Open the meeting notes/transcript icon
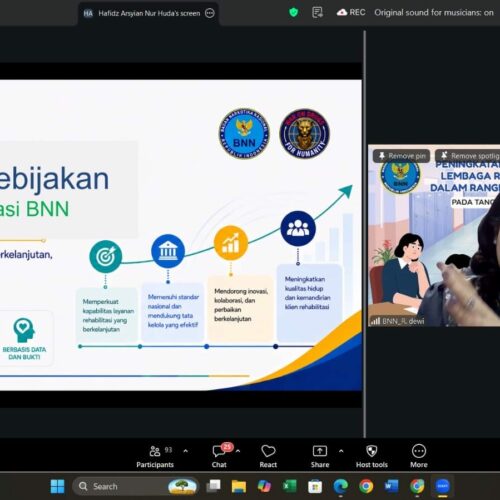500x500 pixels. [317, 13]
